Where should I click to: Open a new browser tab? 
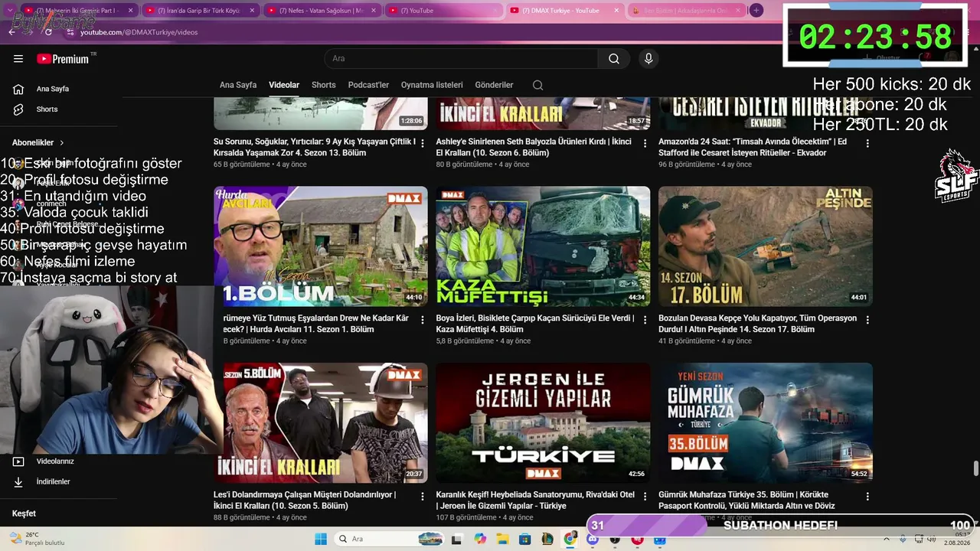point(756,10)
